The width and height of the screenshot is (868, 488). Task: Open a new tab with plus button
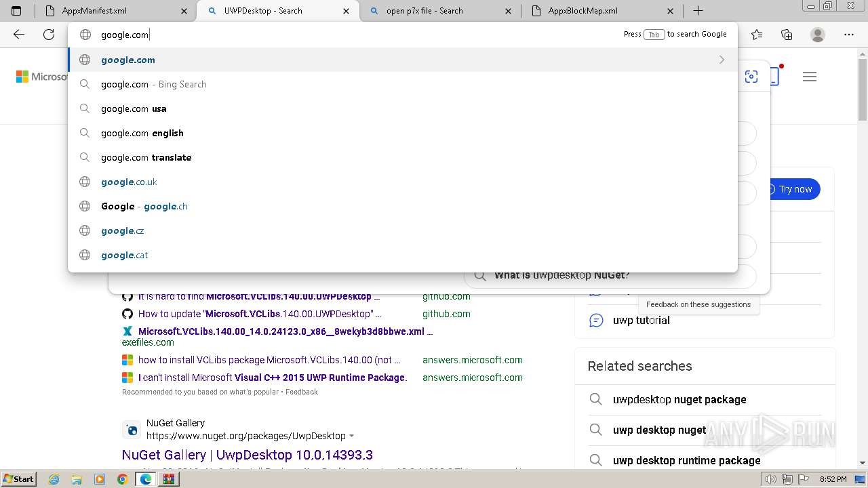[698, 11]
